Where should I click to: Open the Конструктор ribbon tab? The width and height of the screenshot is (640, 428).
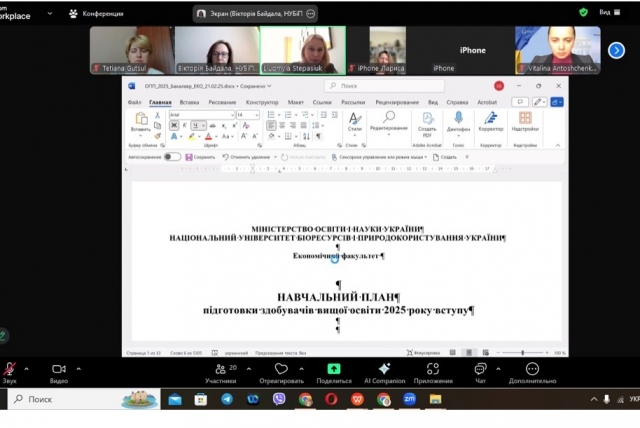[262, 102]
